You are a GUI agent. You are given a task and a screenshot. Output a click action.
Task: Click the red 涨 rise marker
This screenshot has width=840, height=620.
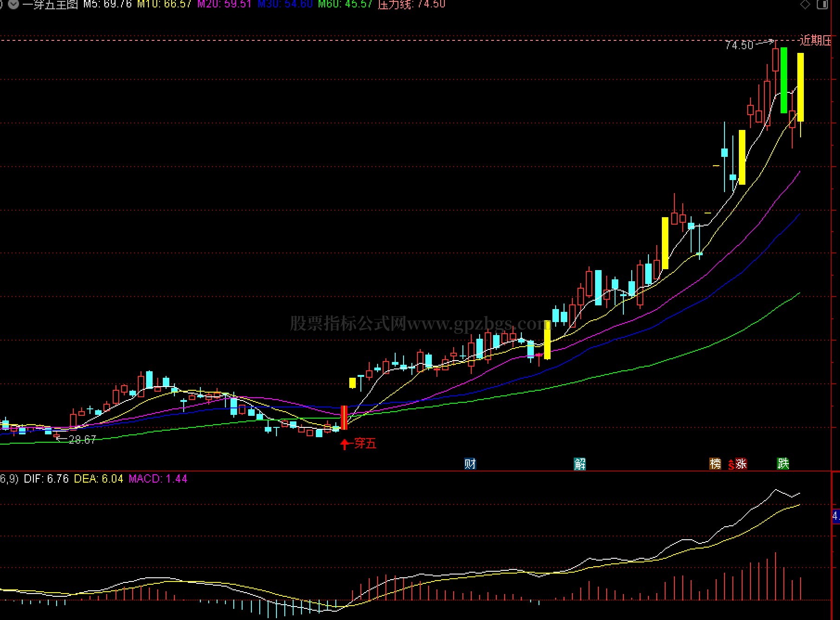tap(741, 464)
